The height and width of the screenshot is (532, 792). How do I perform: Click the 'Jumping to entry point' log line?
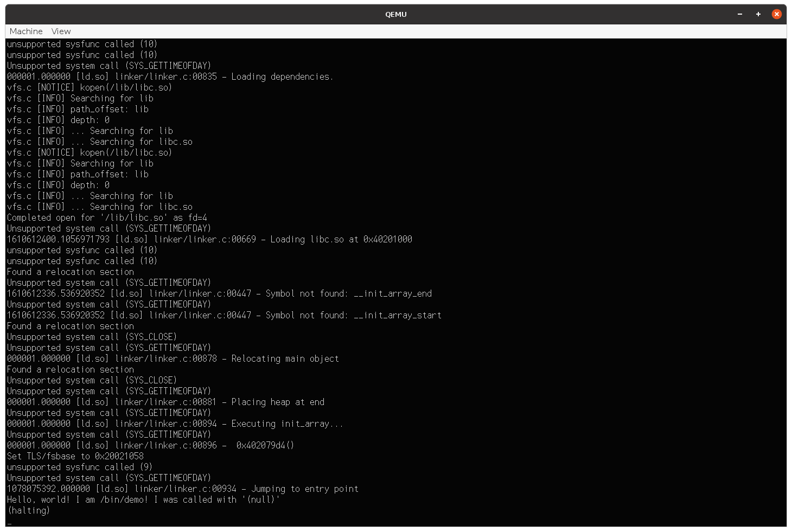[183, 489]
